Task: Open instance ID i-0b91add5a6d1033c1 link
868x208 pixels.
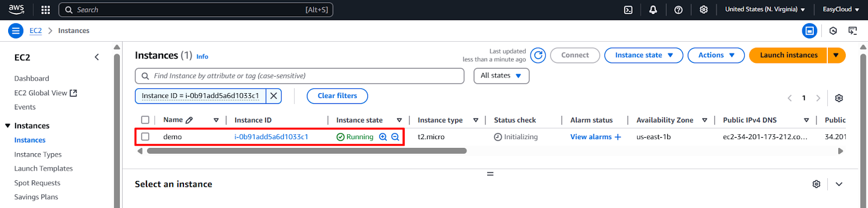Action: 271,137
